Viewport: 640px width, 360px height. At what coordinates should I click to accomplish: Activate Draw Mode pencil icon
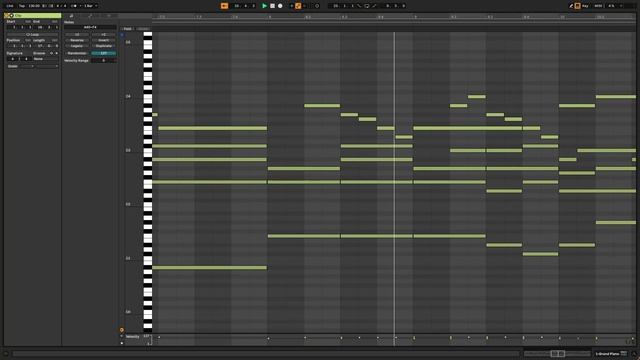point(571,6)
